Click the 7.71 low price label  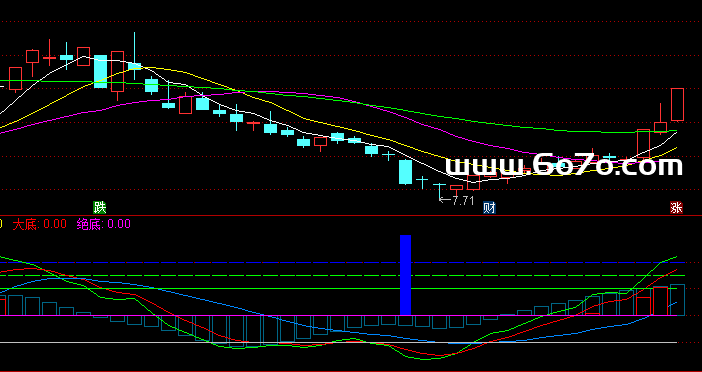(x=463, y=201)
